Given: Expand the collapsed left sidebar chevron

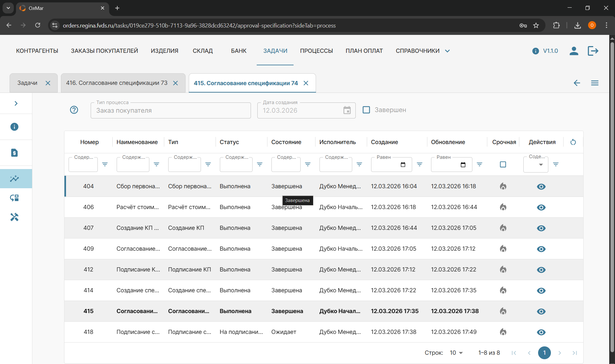Looking at the screenshot, I should pos(16,103).
